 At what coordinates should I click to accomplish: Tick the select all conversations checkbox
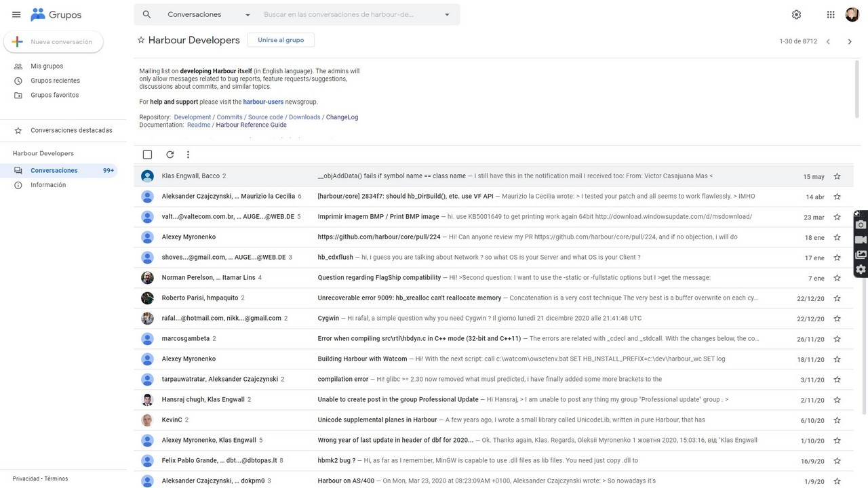click(x=147, y=155)
